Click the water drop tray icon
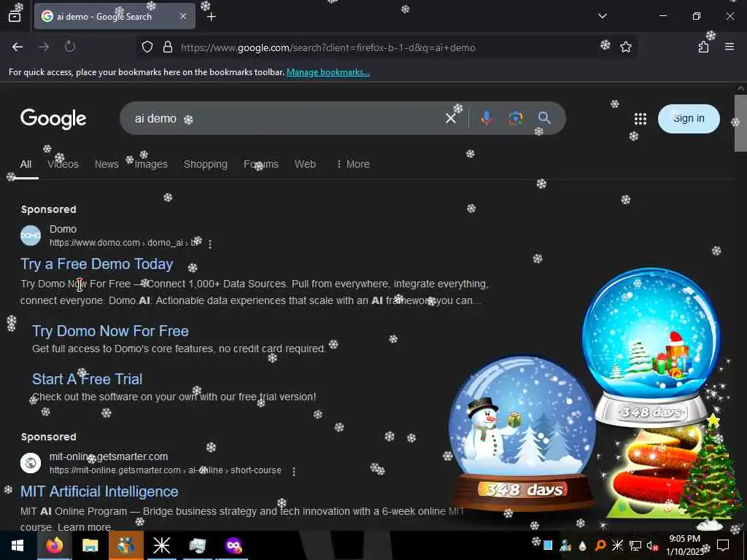Viewport: 747px width, 560px height. coord(583,545)
